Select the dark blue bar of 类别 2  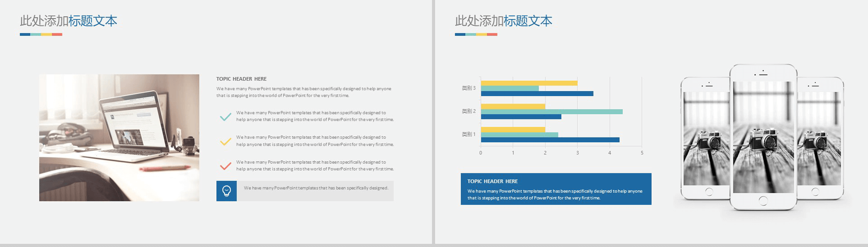tap(521, 116)
